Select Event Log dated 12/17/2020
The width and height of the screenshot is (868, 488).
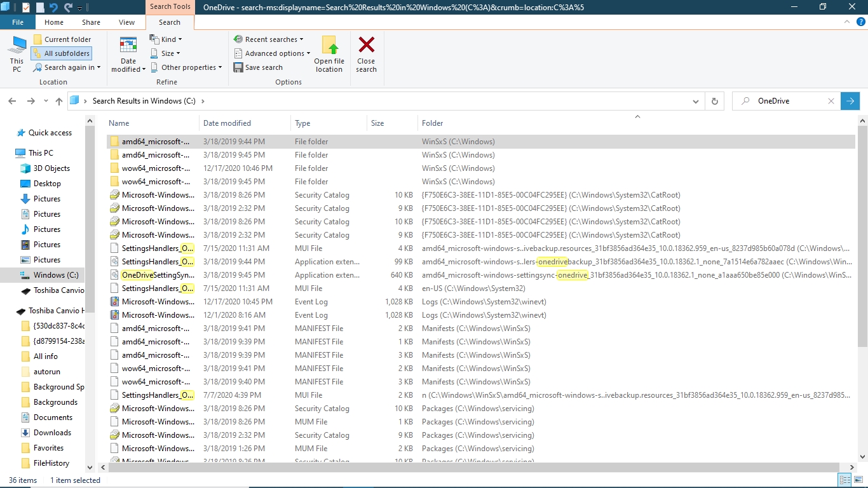481,302
